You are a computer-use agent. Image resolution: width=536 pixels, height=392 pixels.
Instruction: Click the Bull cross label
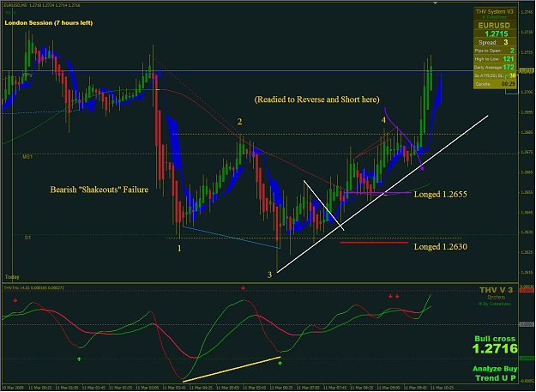point(495,339)
